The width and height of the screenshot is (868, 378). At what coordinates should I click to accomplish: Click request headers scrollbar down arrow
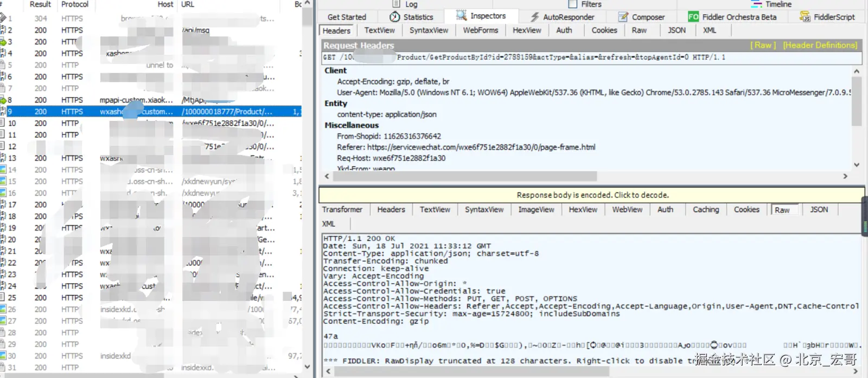tap(857, 164)
